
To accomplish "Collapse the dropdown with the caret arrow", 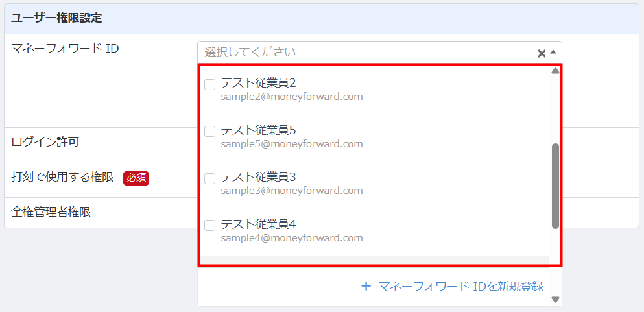I will pyautogui.click(x=553, y=52).
